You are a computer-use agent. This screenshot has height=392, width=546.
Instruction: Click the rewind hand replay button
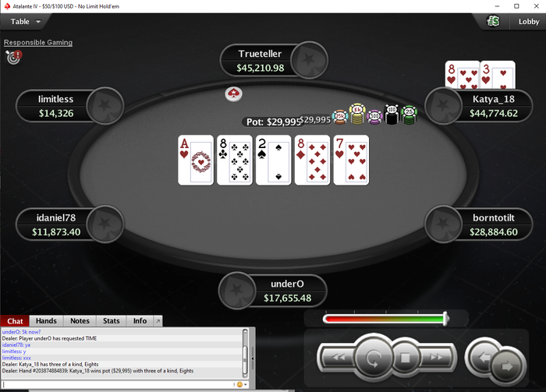coord(338,357)
